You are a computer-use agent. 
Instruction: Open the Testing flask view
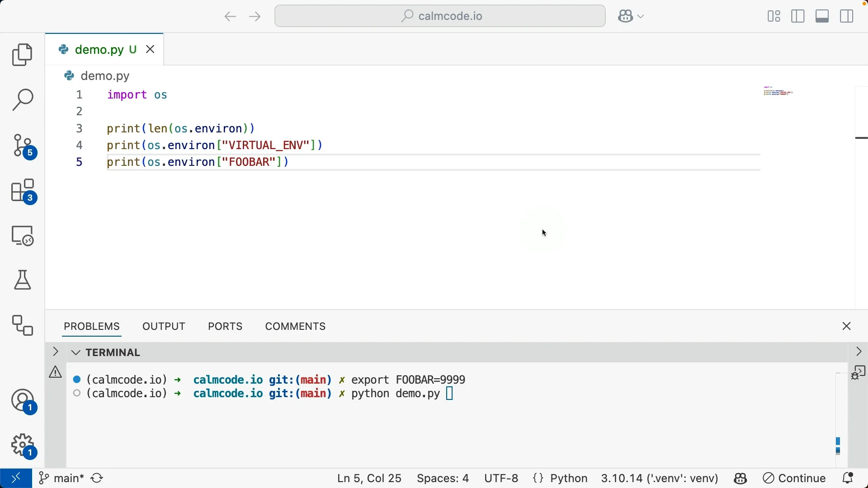[x=22, y=280]
